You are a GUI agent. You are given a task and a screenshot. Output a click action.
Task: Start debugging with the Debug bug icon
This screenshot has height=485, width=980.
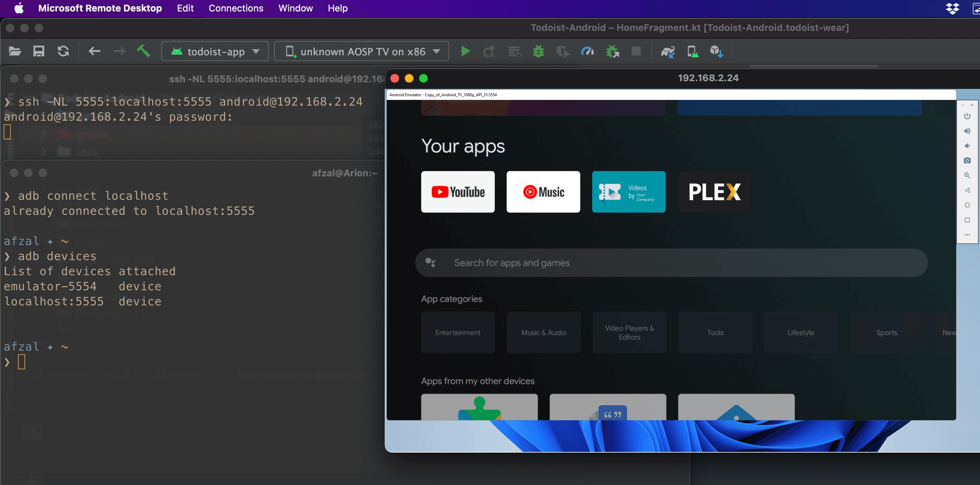539,51
